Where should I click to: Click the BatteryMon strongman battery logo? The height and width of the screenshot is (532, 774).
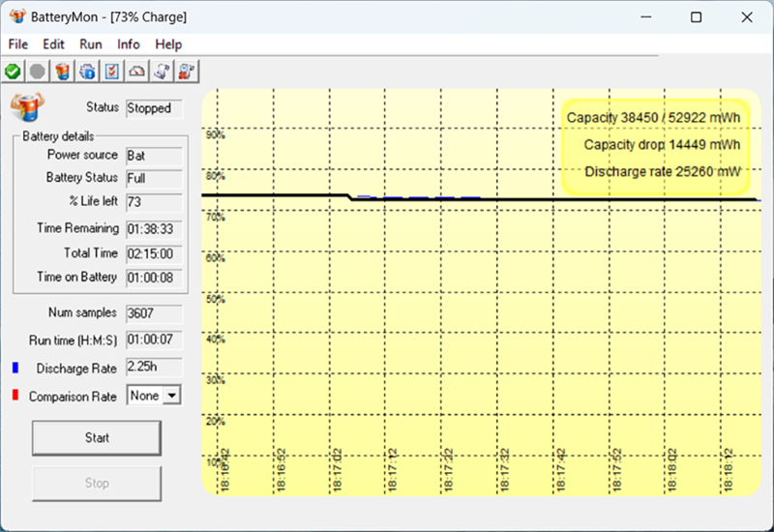click(28, 106)
